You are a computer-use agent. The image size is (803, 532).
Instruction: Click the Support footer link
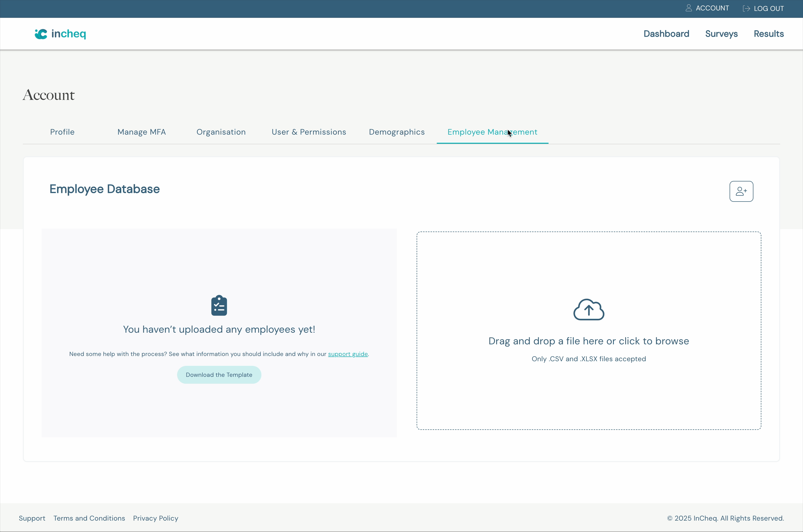point(32,518)
